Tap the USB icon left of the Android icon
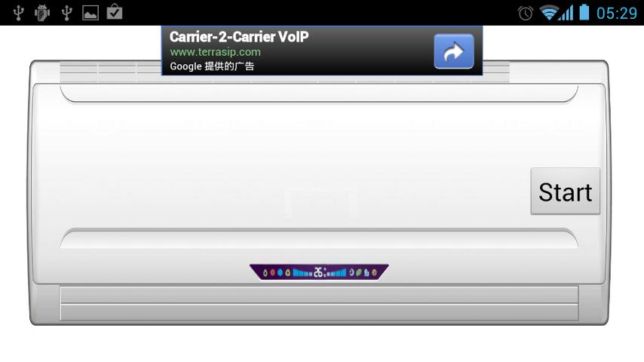 pos(18,13)
